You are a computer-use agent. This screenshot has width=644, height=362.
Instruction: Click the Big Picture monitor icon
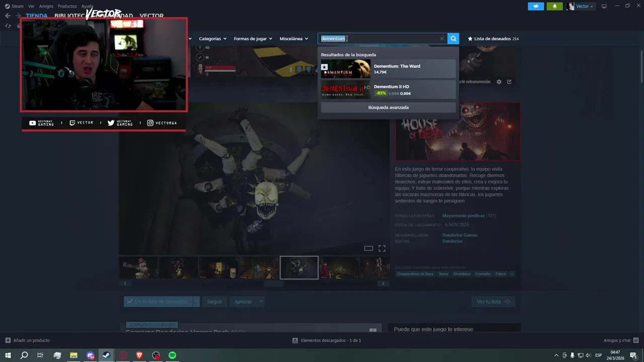[x=604, y=6]
